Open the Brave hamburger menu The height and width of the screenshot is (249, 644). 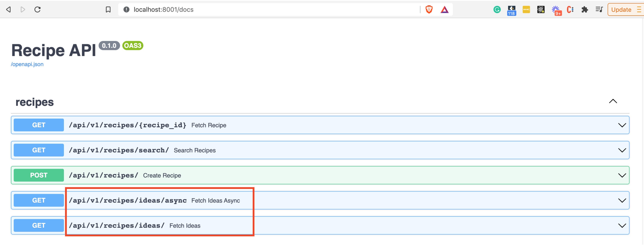pos(639,9)
